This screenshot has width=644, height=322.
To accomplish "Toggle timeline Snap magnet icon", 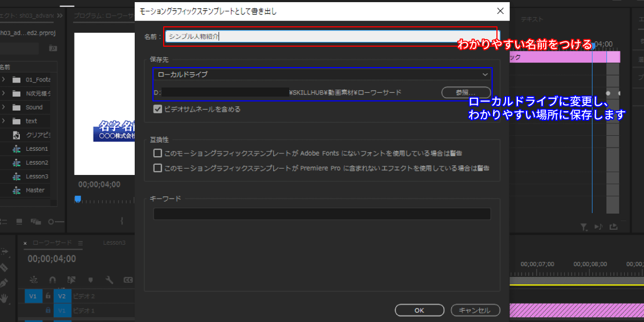I will point(52,280).
